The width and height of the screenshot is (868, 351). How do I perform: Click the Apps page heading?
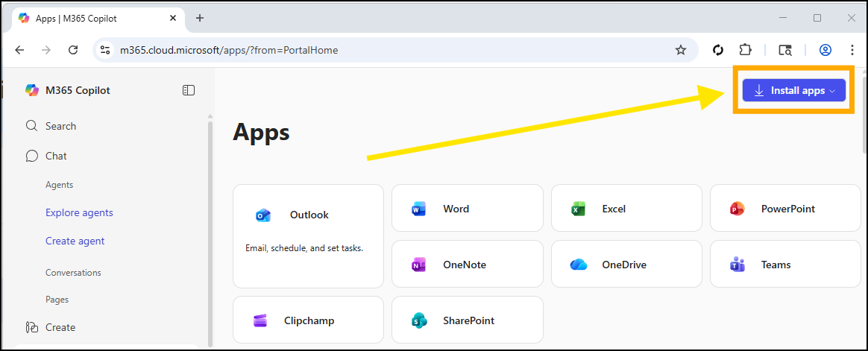point(261,133)
